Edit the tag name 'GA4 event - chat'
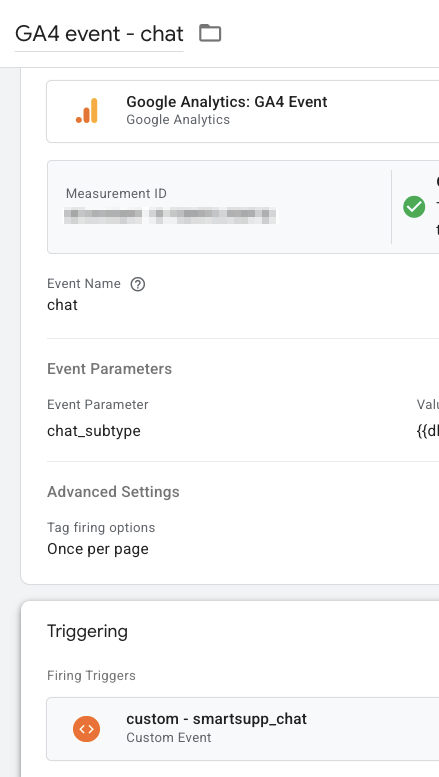This screenshot has height=777, width=439. (99, 34)
